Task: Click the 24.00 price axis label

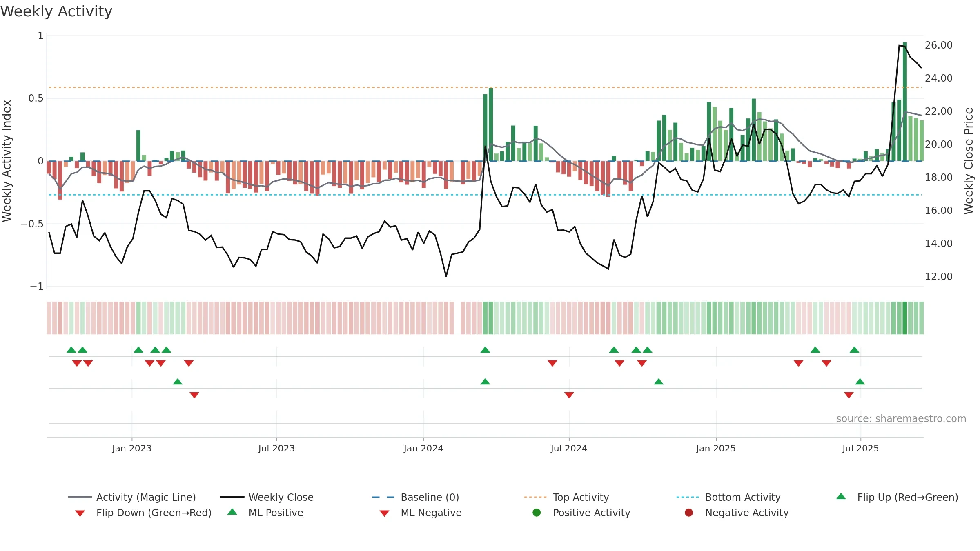Action: click(x=939, y=78)
